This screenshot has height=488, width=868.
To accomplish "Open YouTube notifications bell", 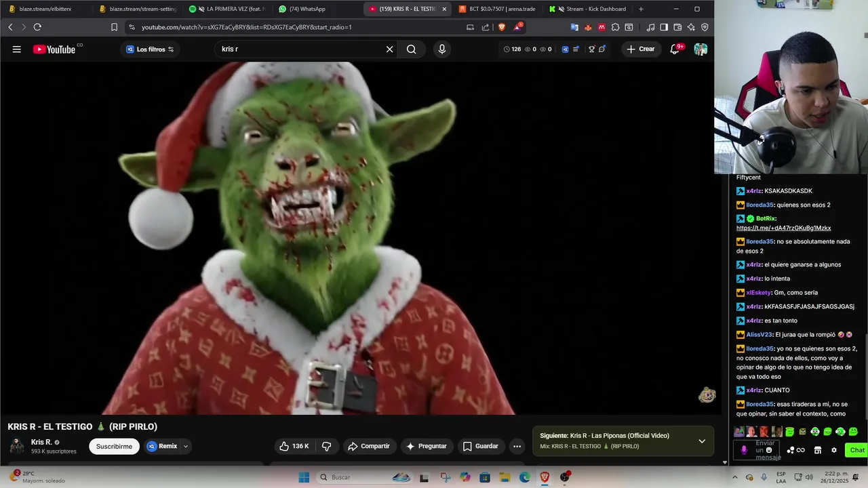I will pos(675,49).
